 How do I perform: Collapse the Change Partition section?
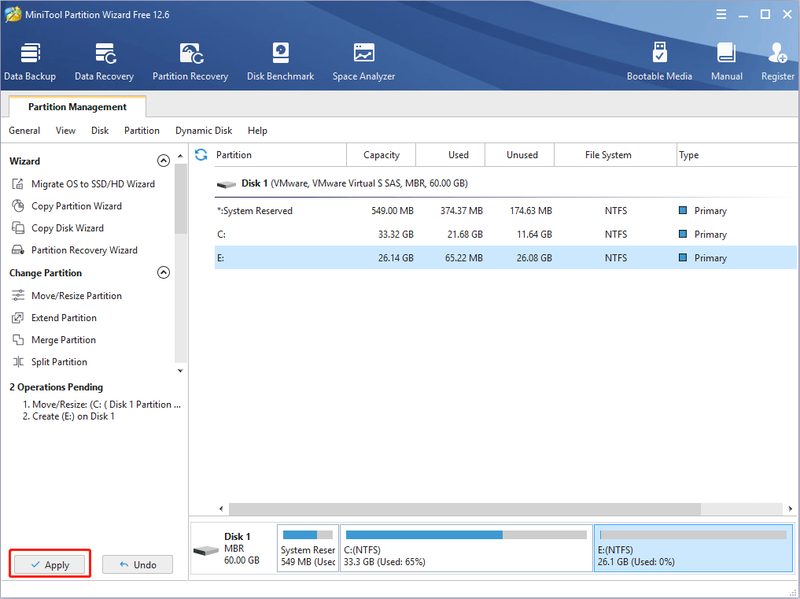tap(163, 272)
